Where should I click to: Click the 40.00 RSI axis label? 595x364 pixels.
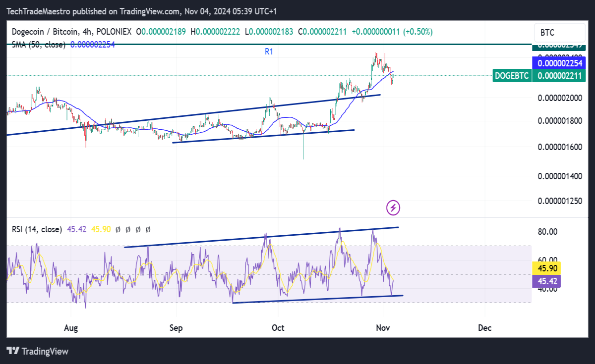(547, 289)
